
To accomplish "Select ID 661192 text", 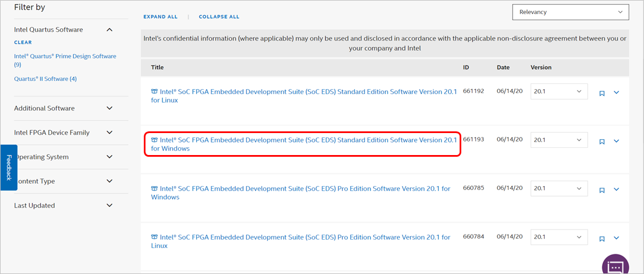I will (474, 91).
